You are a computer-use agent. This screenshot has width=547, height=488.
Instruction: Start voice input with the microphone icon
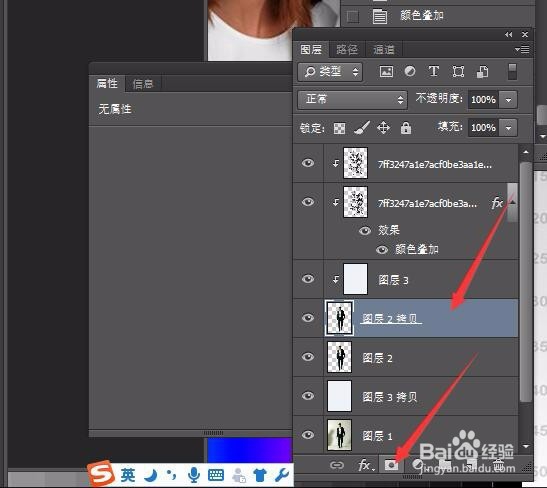click(194, 475)
